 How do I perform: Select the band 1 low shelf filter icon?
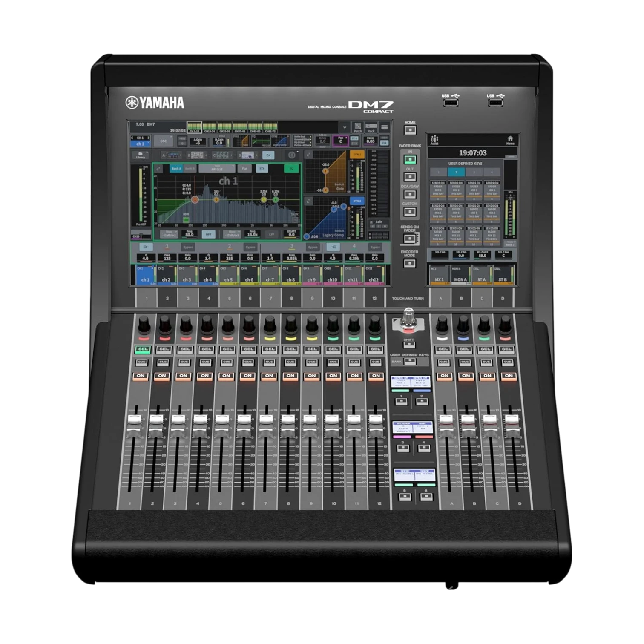[146, 247]
